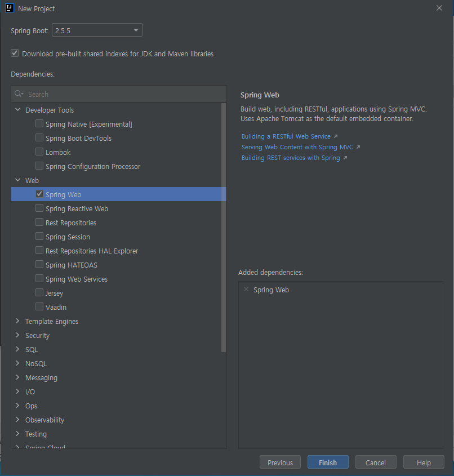Open Serving Web Content with Spring MVC link
The height and width of the screenshot is (476, 454).
(x=297, y=147)
